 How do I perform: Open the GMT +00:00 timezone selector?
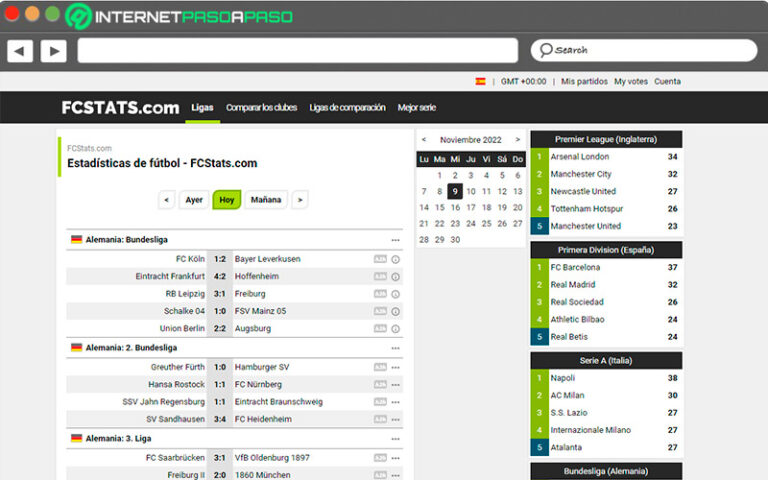[523, 81]
